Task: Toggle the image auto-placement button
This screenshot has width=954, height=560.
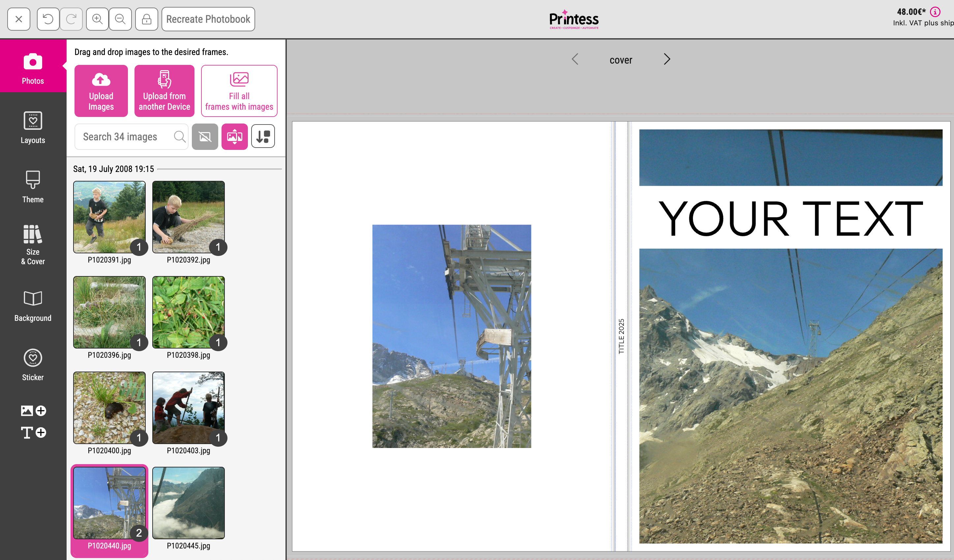Action: (235, 137)
